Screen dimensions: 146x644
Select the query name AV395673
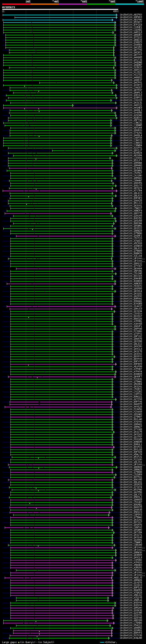[8, 8]
